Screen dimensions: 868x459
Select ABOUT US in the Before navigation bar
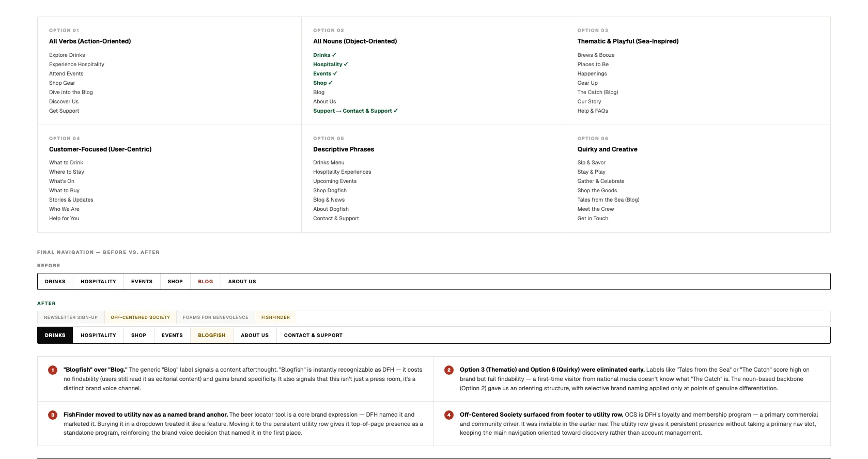coord(242,282)
